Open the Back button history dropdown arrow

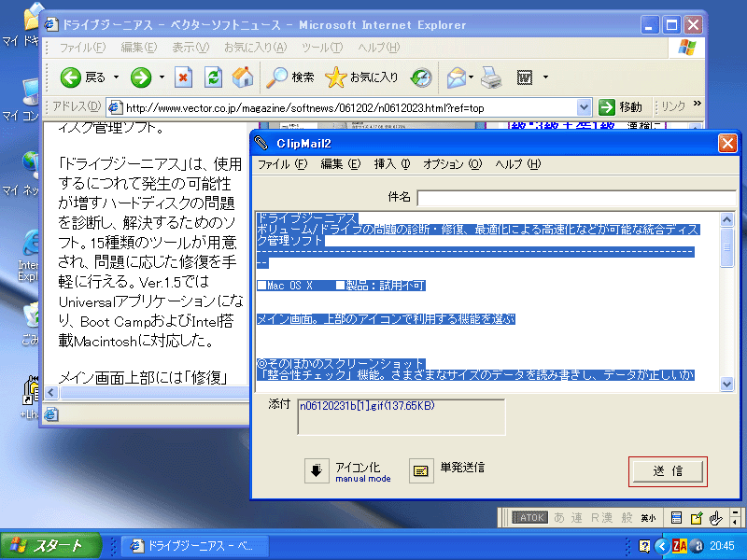point(116,77)
